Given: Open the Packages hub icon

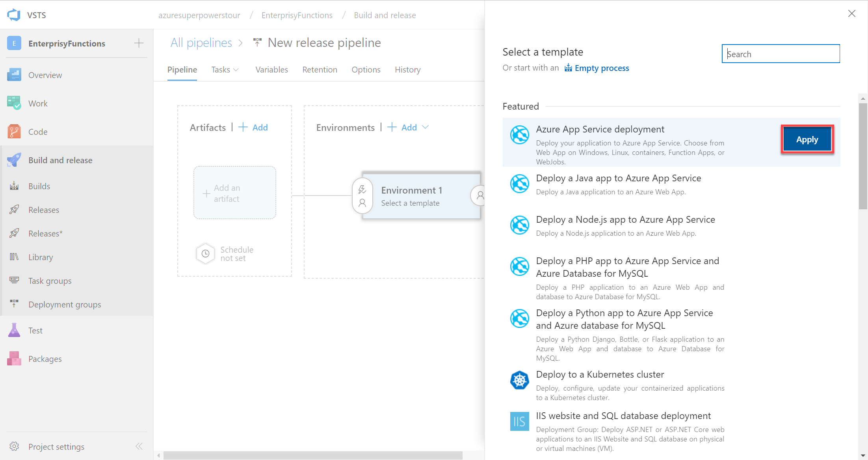Looking at the screenshot, I should pyautogui.click(x=14, y=359).
